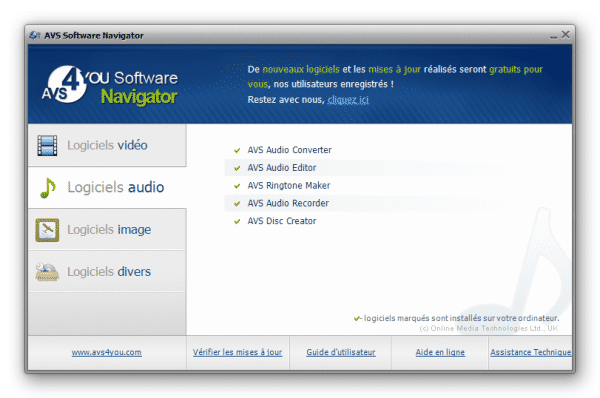Click the Logiciels divers tools icon
Viewport: 600px width, 398px height.
47,272
